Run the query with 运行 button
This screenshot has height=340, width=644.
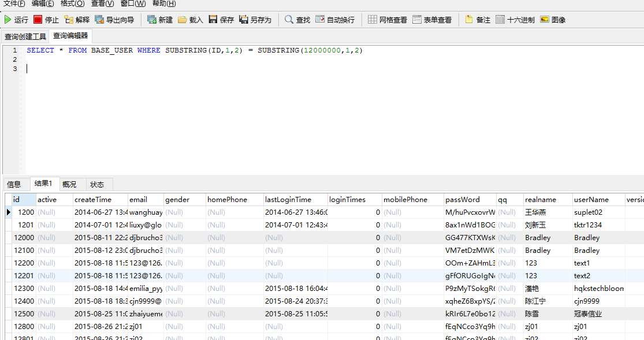click(16, 20)
